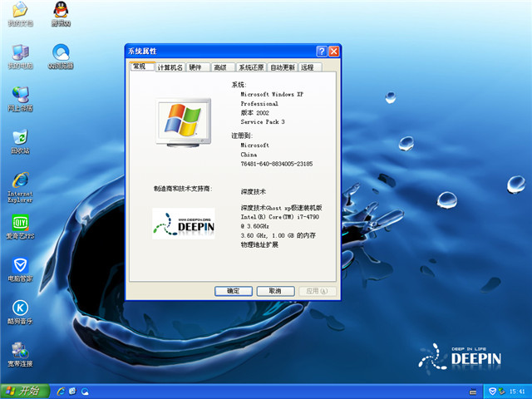Switch to the 硬件 tab
The image size is (532, 399).
click(x=195, y=67)
